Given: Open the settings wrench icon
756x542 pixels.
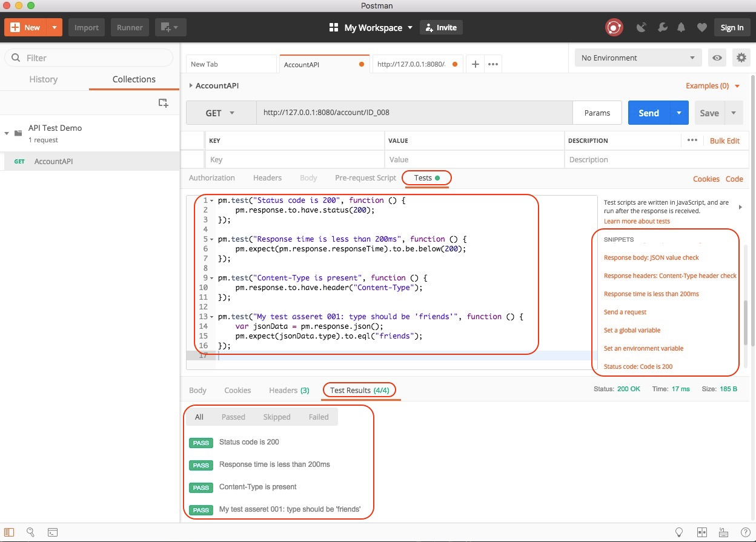Looking at the screenshot, I should pos(662,27).
